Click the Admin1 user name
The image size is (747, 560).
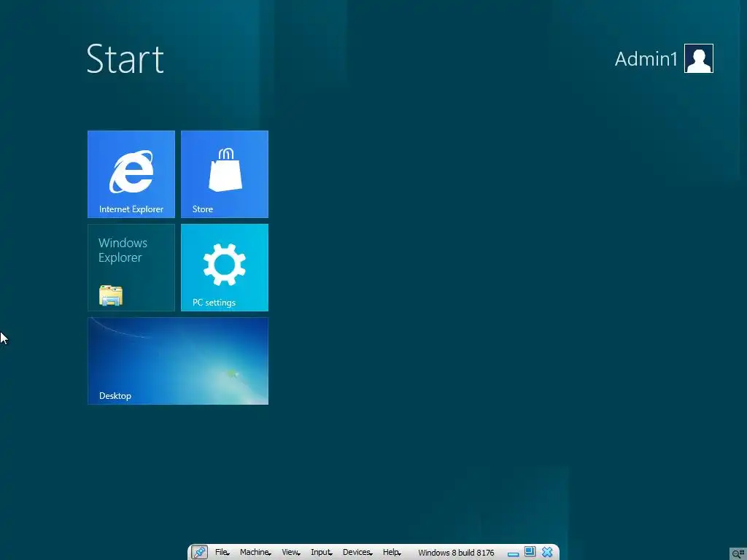(646, 59)
